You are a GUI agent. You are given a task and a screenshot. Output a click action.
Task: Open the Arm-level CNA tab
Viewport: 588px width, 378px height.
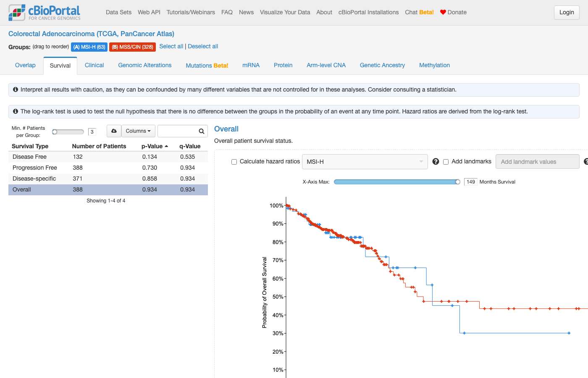click(x=326, y=65)
